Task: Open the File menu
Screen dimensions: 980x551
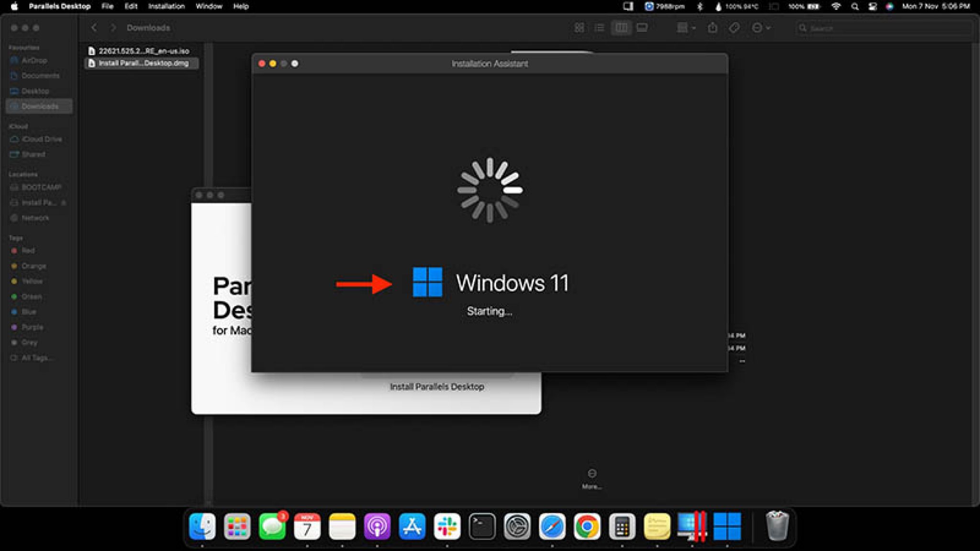Action: point(107,6)
